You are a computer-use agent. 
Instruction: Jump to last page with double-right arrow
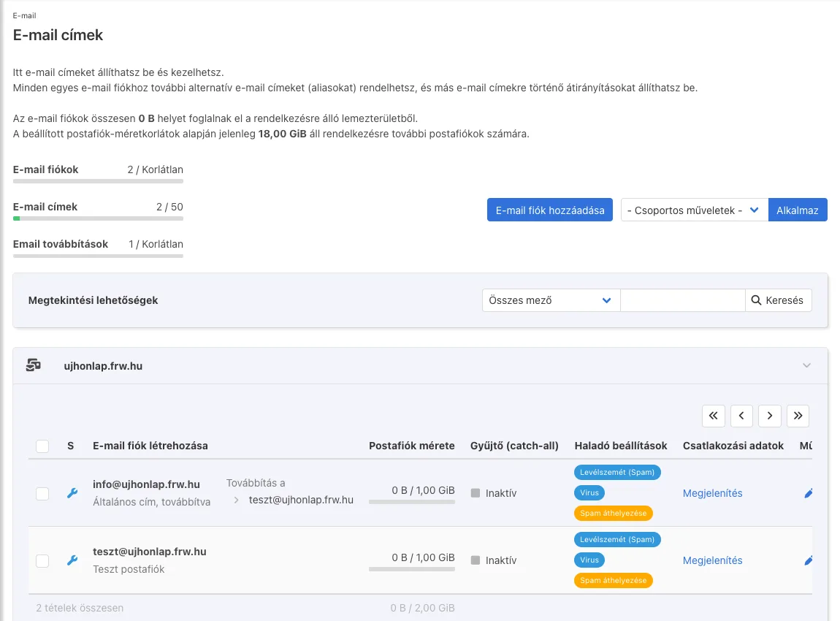[798, 416]
